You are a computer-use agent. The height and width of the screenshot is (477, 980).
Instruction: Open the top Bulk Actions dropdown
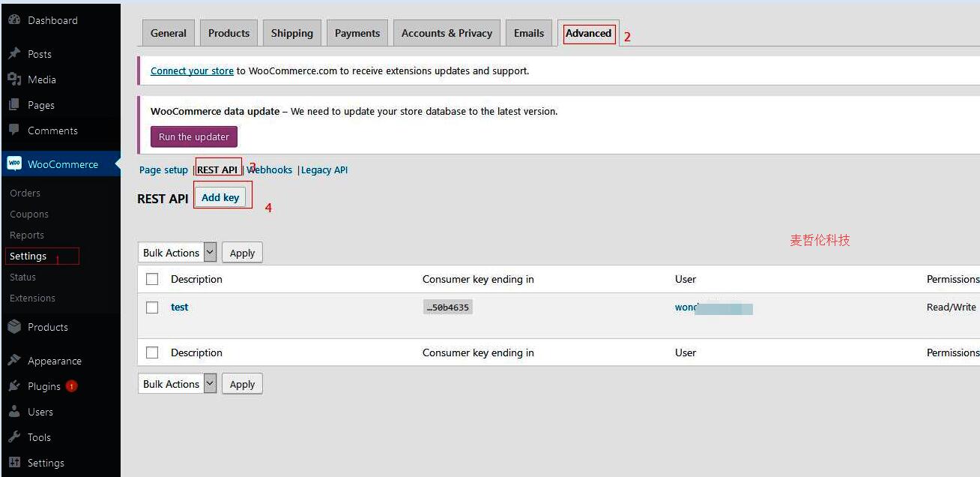click(178, 253)
